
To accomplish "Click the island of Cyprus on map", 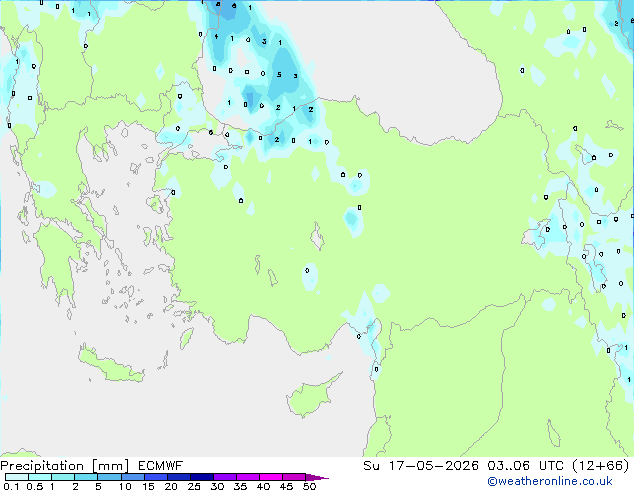I will click(x=311, y=397).
